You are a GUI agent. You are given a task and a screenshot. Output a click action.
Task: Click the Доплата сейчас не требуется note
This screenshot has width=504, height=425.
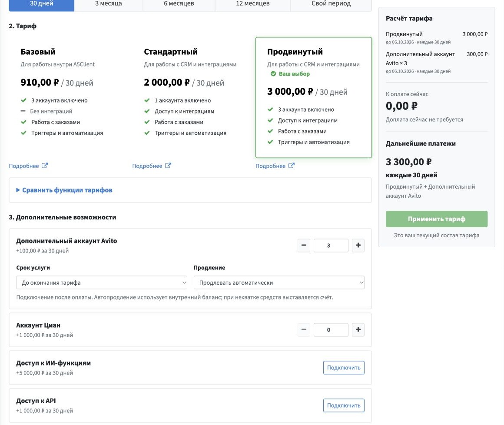(x=424, y=120)
